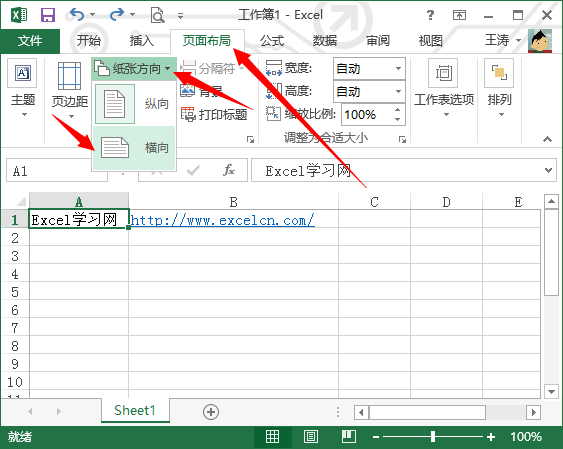
Task: Redo the last action
Action: 117,15
